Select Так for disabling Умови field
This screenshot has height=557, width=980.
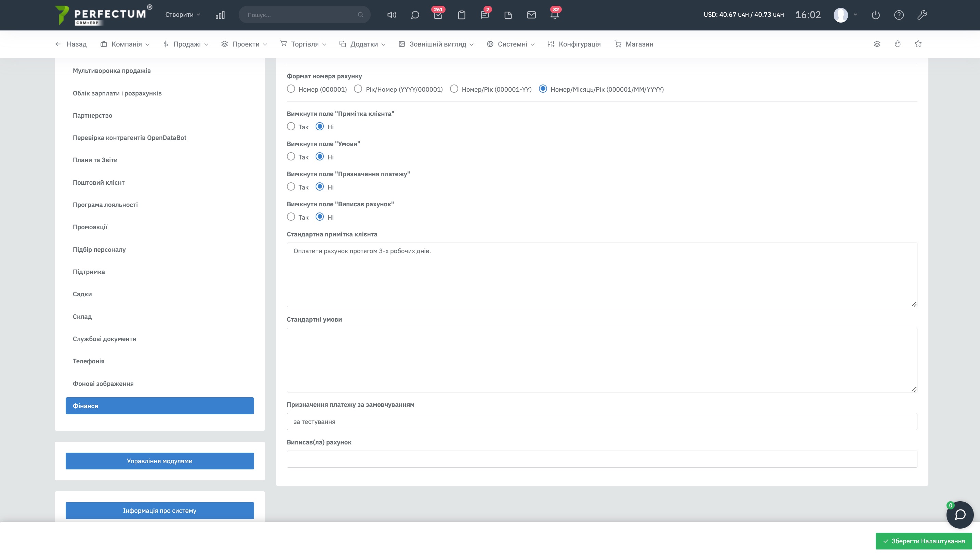click(291, 156)
